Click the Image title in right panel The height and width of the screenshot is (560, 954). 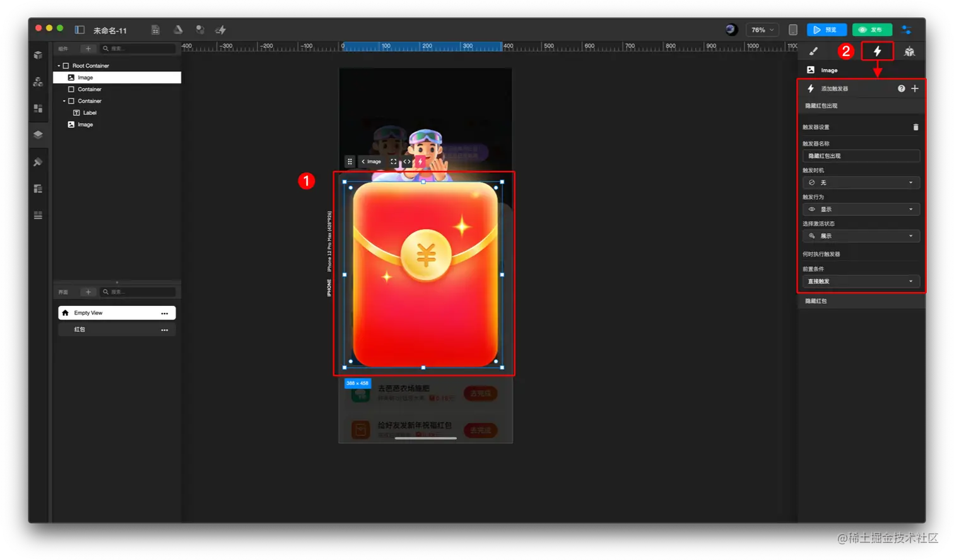(829, 70)
